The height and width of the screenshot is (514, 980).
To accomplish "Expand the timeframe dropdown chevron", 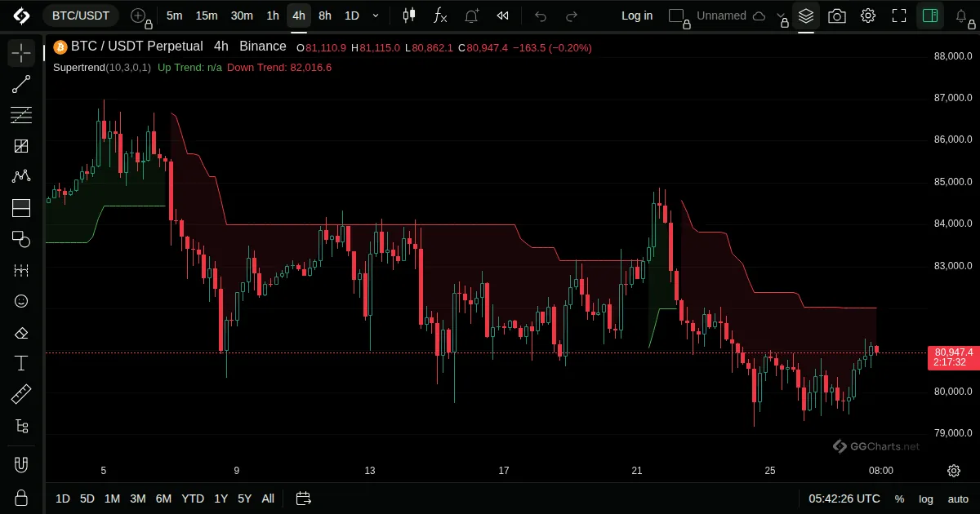I will coord(376,16).
